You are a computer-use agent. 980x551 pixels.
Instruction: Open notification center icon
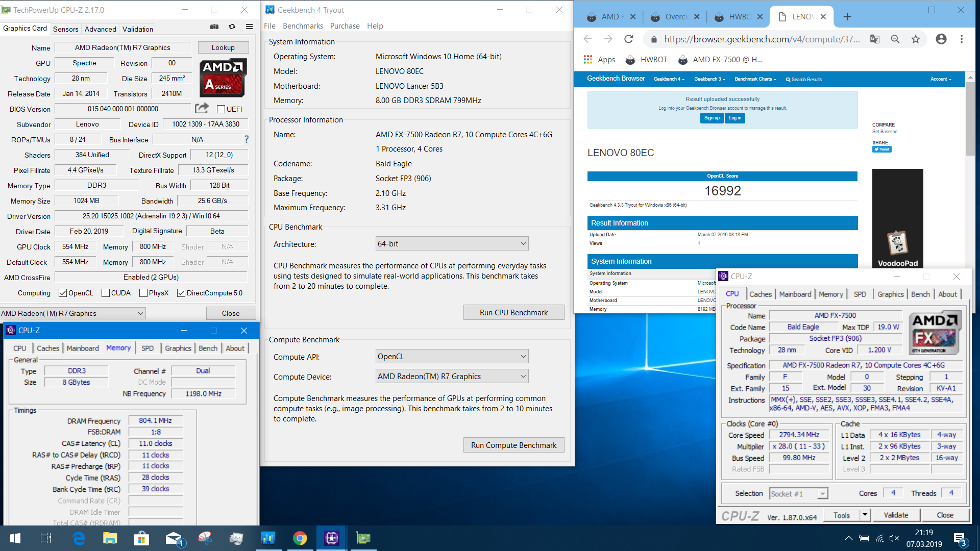pos(960,539)
